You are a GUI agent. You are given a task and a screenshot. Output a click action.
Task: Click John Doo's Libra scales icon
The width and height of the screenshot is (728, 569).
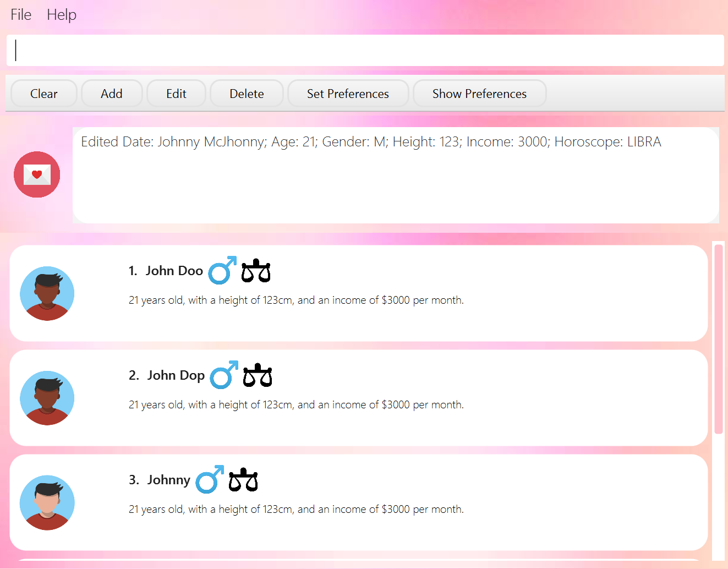256,270
